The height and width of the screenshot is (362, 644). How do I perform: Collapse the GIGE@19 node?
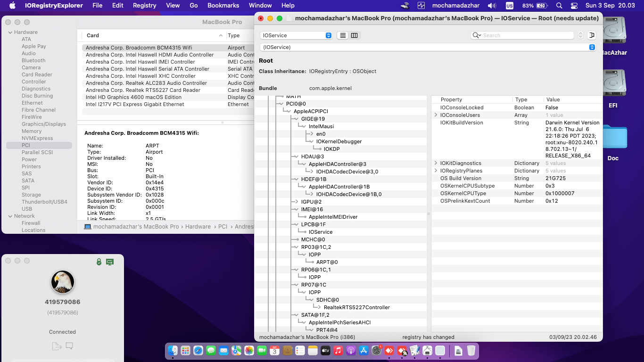297,119
